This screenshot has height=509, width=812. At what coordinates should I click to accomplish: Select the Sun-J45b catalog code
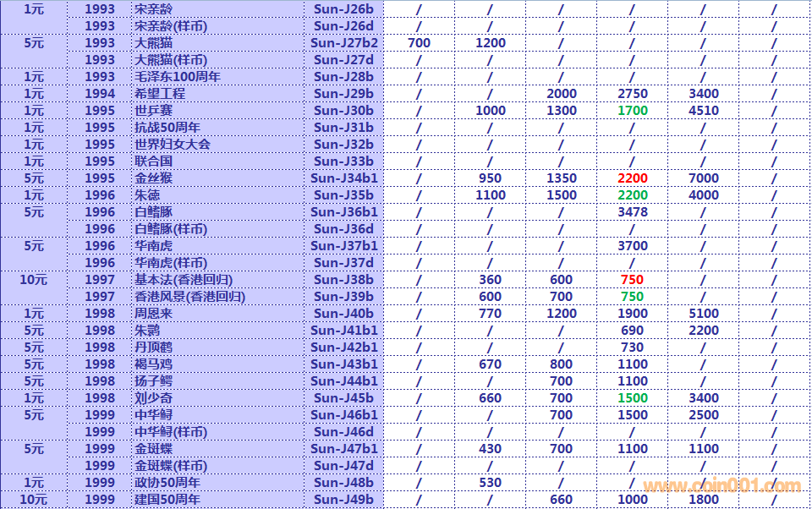[343, 398]
